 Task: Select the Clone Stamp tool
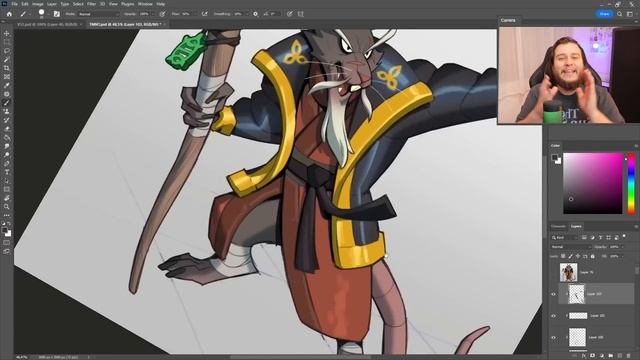(x=7, y=111)
